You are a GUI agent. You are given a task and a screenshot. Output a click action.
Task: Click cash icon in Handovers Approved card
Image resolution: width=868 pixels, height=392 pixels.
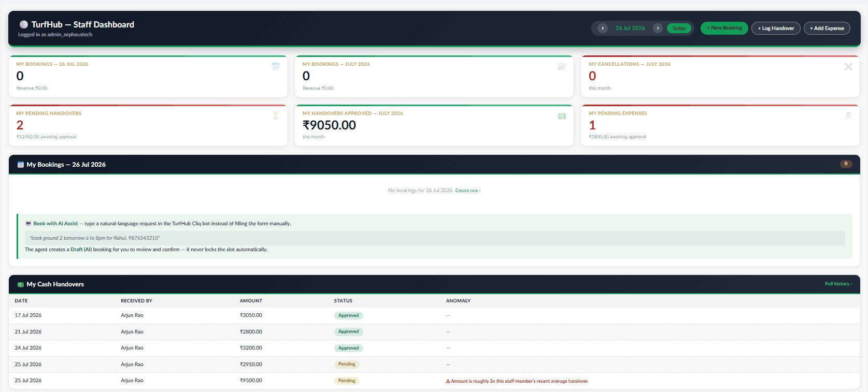tap(562, 116)
